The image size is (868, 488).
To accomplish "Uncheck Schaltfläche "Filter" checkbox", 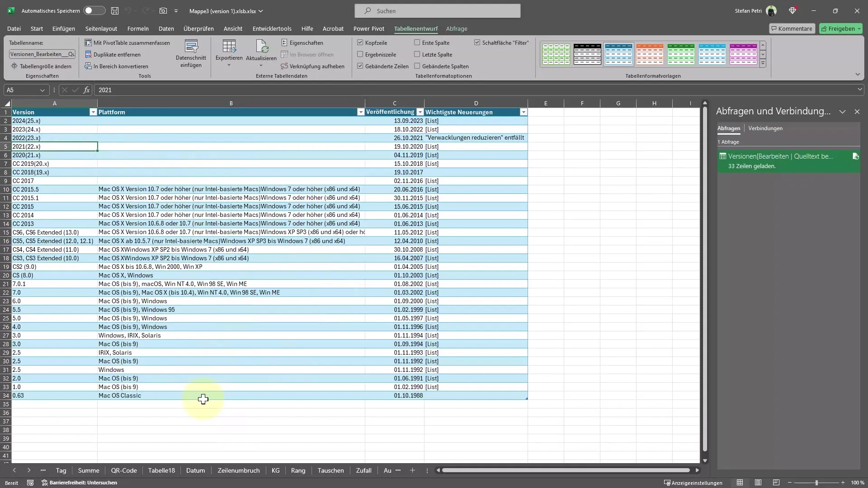I will click(x=477, y=42).
